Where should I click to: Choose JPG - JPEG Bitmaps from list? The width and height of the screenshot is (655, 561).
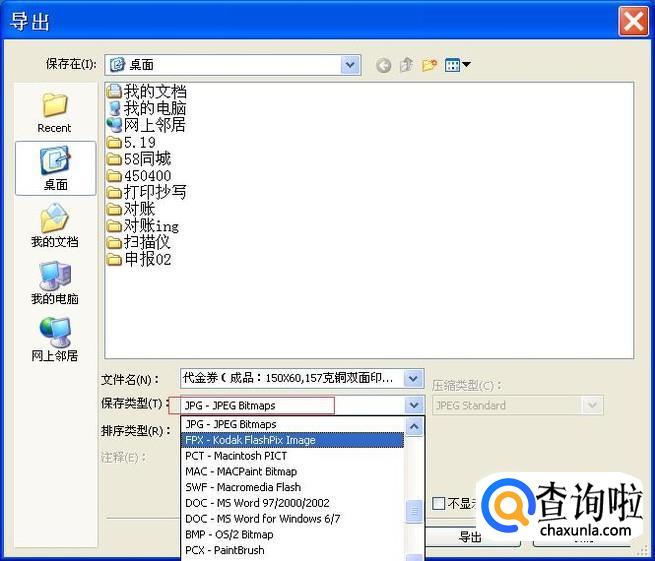(293, 424)
